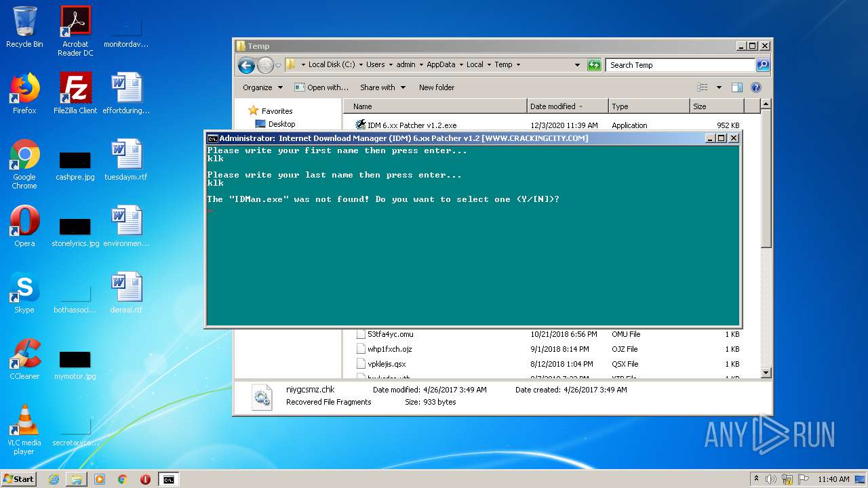
Task: Change view icon in Explorer toolbar
Action: (x=703, y=87)
